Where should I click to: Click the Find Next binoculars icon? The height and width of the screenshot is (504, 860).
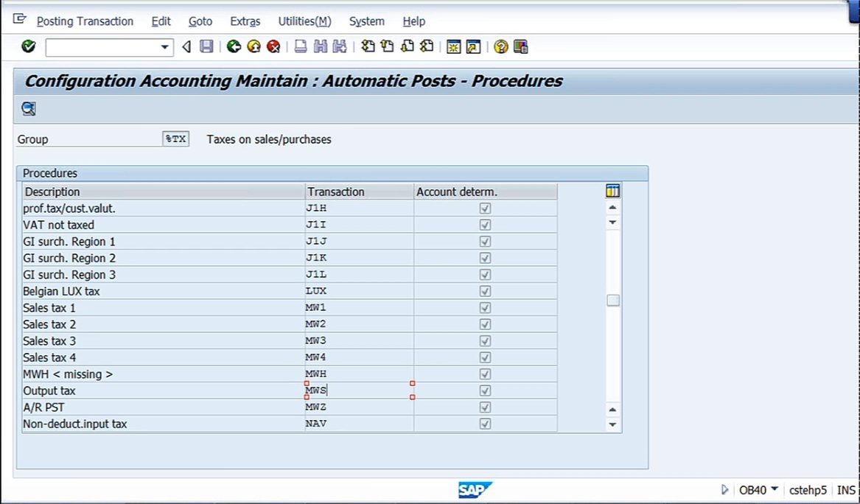tap(340, 46)
